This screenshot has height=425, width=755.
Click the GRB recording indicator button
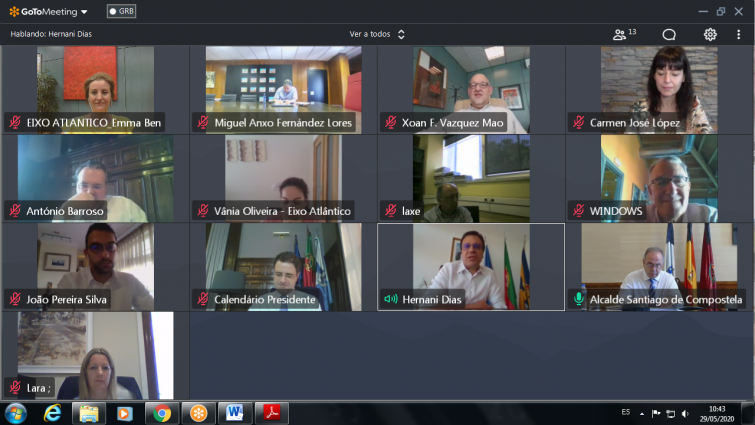pos(121,11)
